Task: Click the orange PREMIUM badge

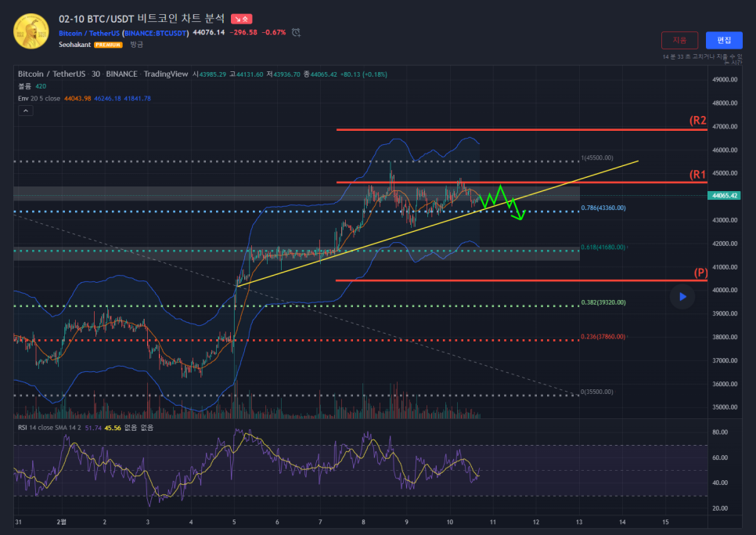Action: coord(108,45)
